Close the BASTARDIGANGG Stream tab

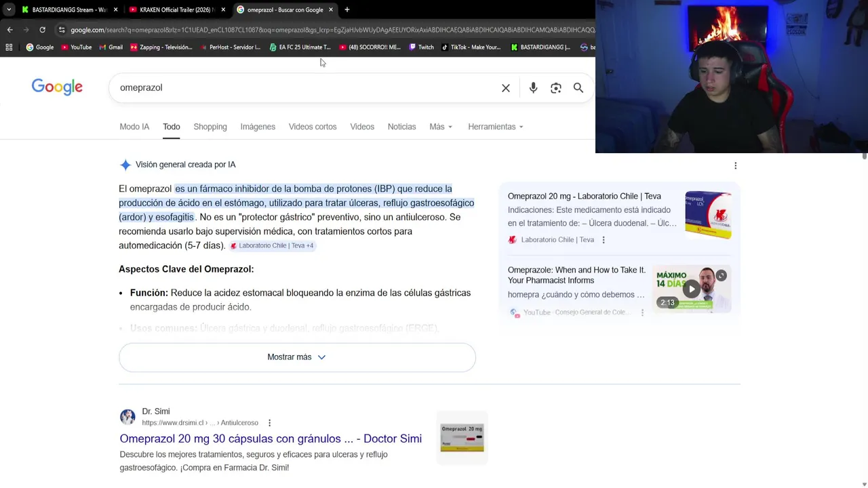coord(115,9)
